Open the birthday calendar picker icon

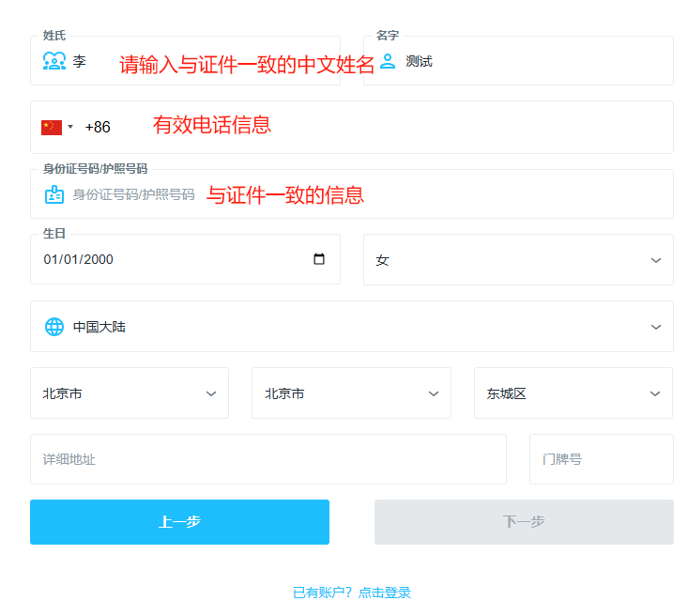[319, 259]
